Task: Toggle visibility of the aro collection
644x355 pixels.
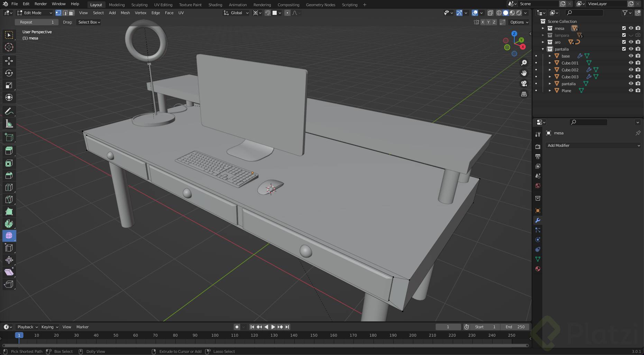Action: pyautogui.click(x=631, y=42)
